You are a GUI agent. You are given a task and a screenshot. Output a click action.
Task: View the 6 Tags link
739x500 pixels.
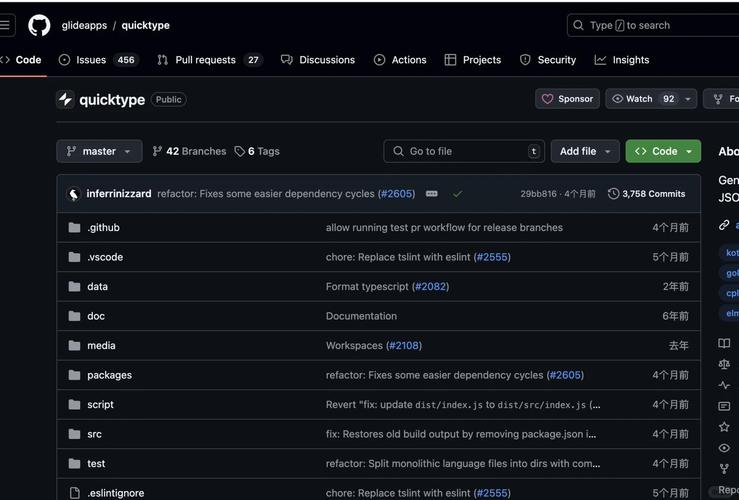[x=257, y=151]
